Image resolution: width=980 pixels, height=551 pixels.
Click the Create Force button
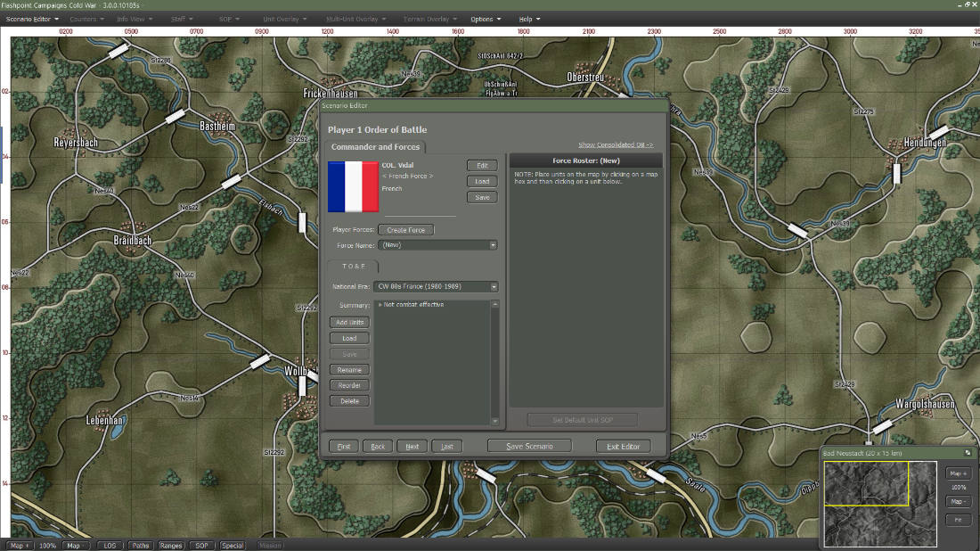[405, 229]
